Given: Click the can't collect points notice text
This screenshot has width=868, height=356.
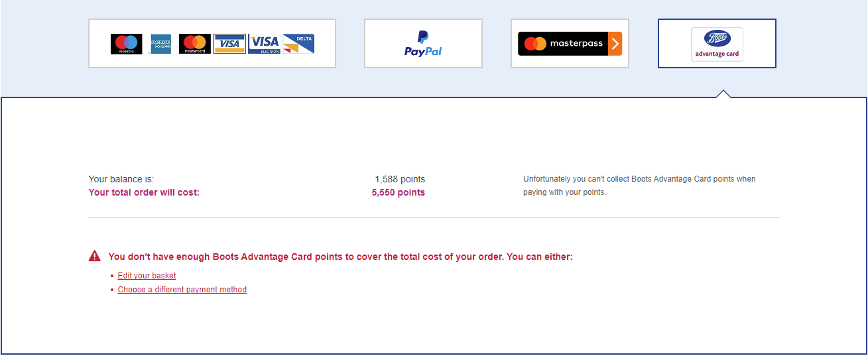Looking at the screenshot, I should click(x=639, y=186).
